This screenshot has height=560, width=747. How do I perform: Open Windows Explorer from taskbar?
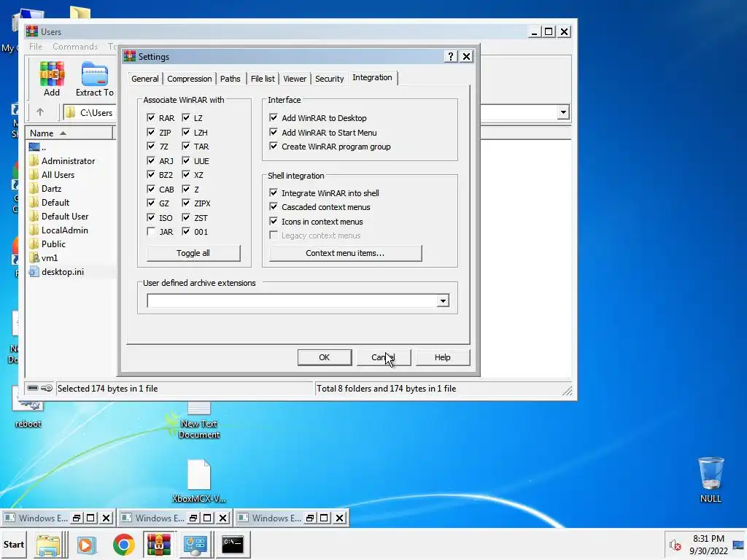coord(48,545)
